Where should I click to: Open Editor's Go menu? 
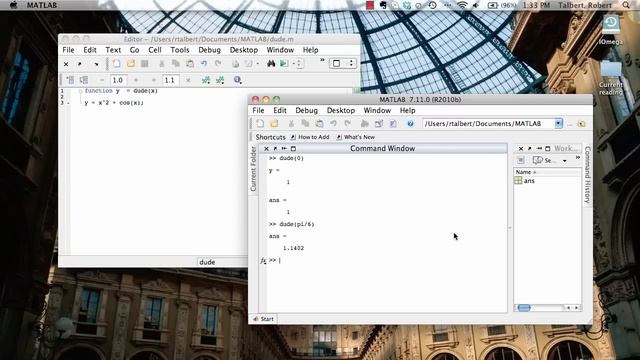tap(134, 50)
